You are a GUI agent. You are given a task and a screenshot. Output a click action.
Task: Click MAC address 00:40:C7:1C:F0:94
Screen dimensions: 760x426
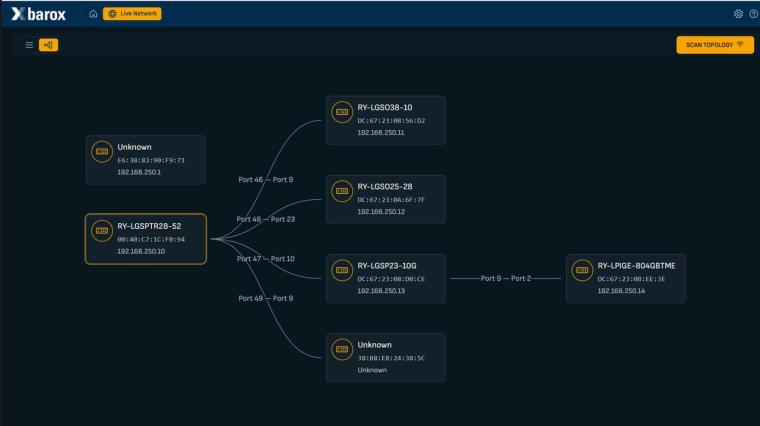pos(151,239)
